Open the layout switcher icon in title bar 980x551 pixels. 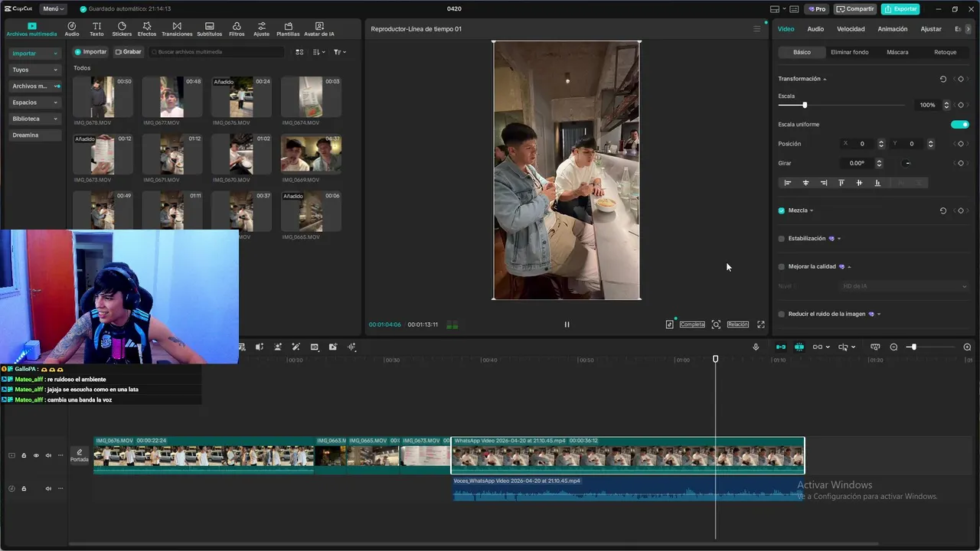tap(775, 9)
